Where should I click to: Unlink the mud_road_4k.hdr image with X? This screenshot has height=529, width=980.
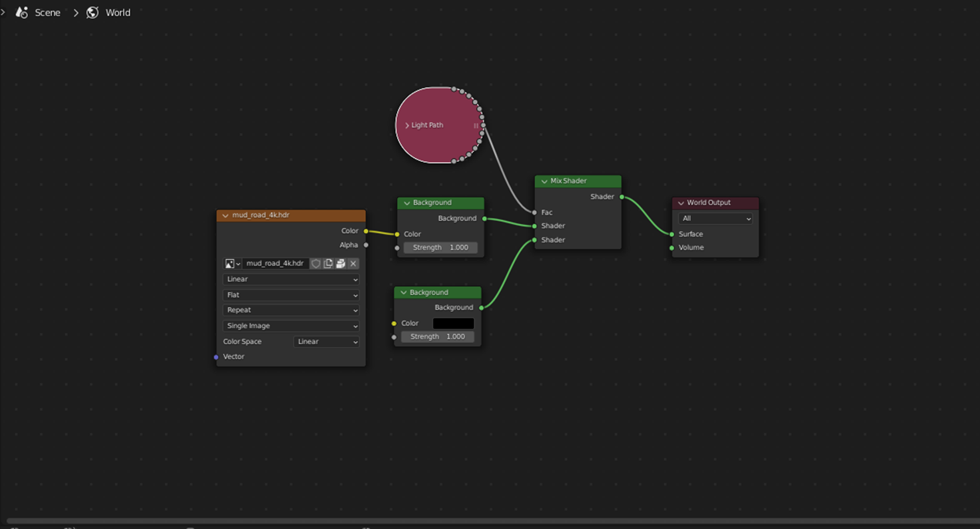click(353, 264)
